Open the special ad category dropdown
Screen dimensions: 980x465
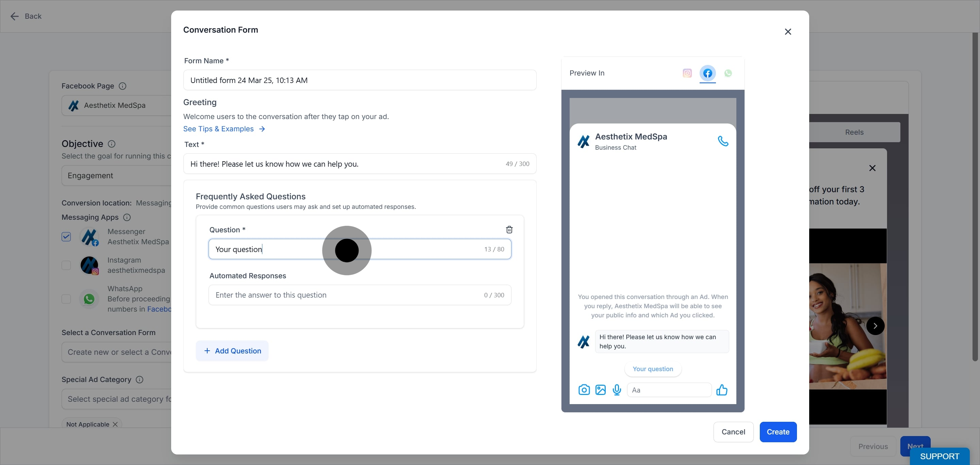[116, 399]
